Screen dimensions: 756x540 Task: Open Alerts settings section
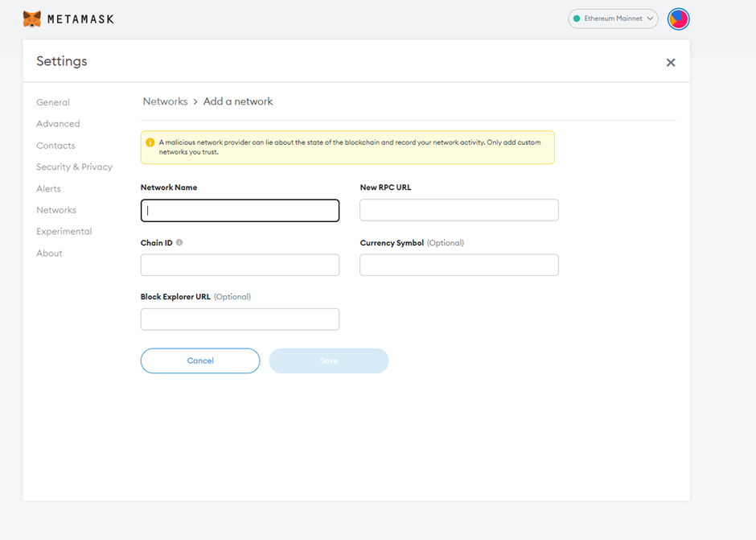pos(48,188)
